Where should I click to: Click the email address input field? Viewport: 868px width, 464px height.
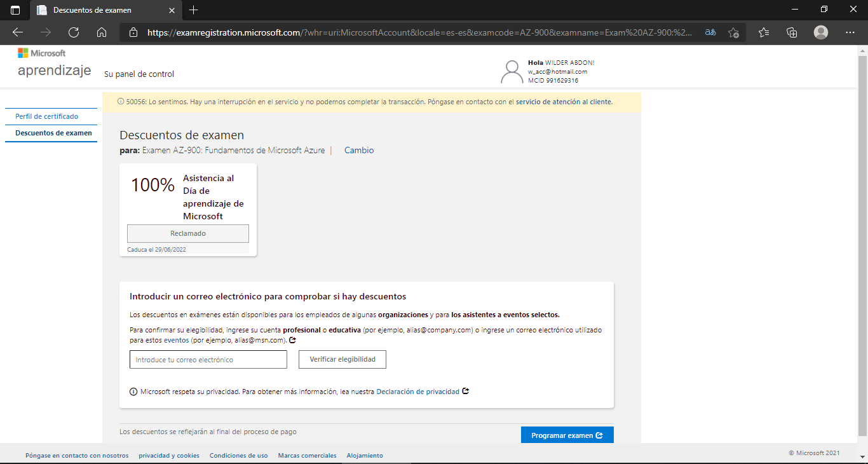coord(208,359)
